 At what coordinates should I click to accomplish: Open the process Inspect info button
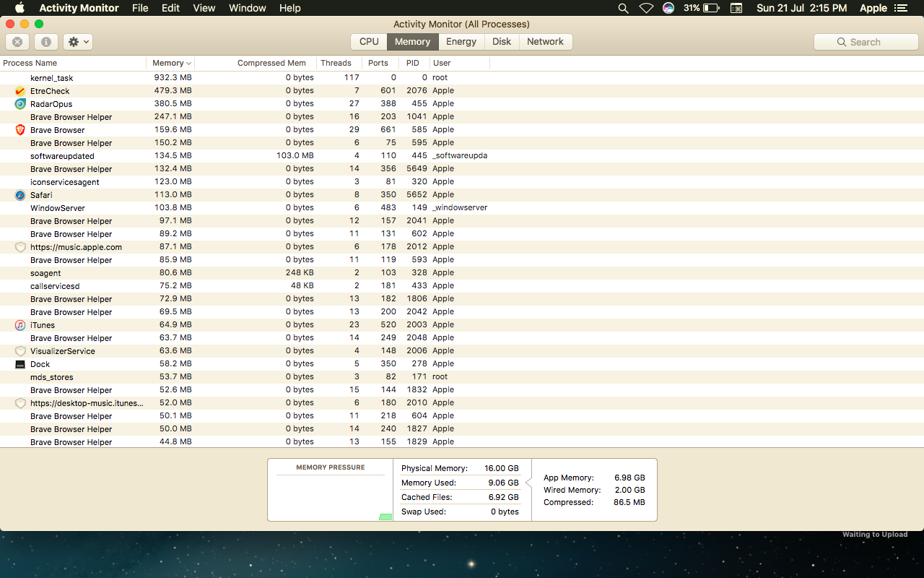coord(45,42)
